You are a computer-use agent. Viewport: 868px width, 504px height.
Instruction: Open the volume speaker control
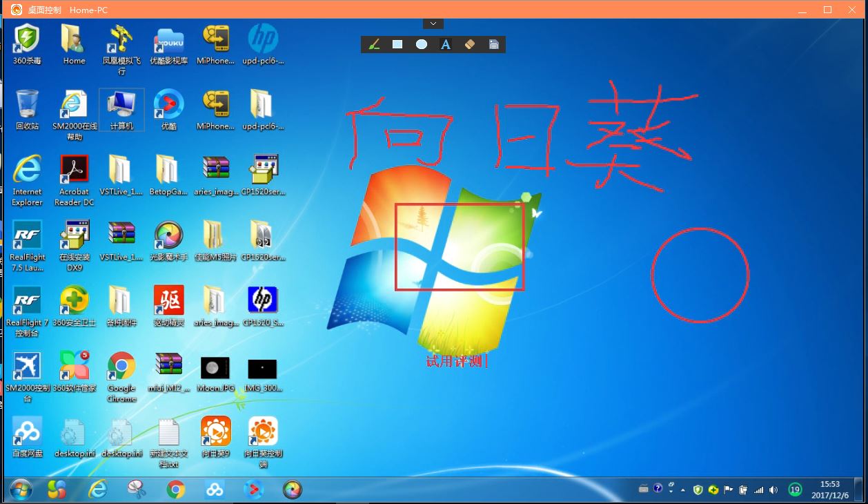tap(773, 490)
